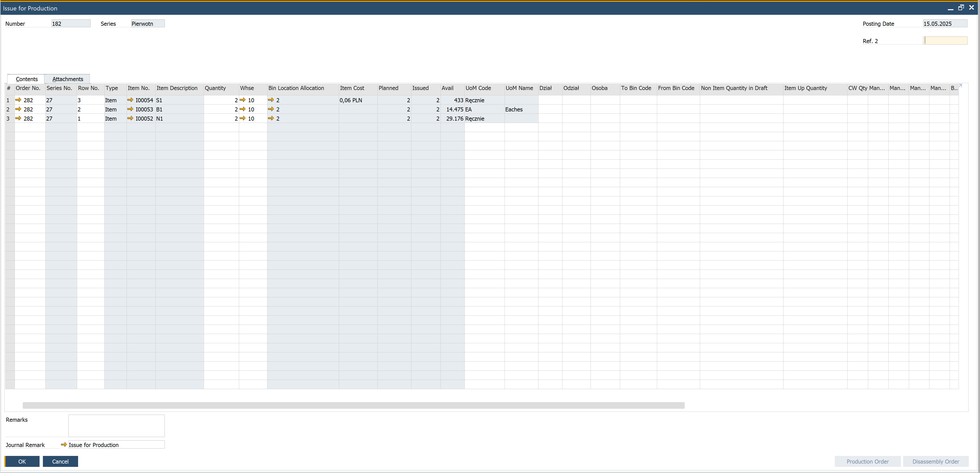The width and height of the screenshot is (980, 473).
Task: Click the table settings icon in the grid corner
Action: (960, 86)
